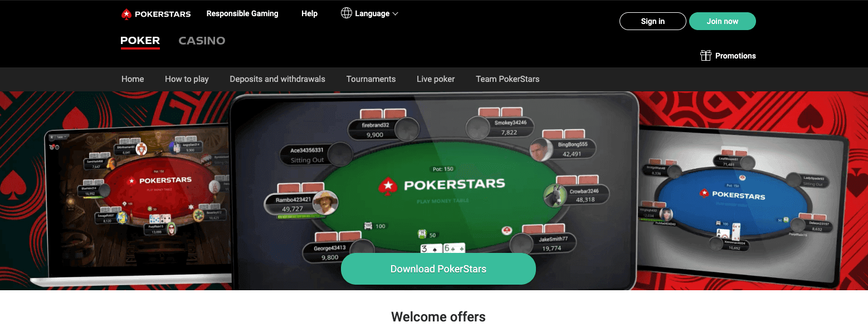
Task: Open How to play menu item
Action: (187, 79)
